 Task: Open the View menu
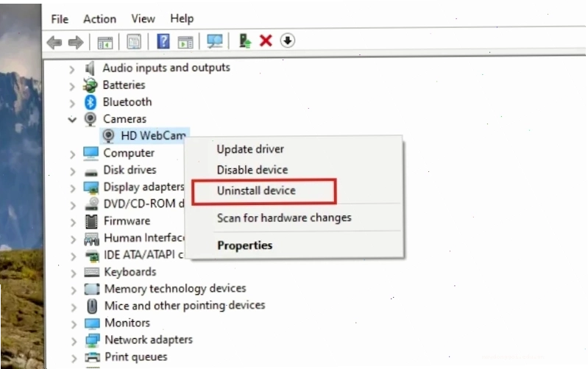(143, 18)
